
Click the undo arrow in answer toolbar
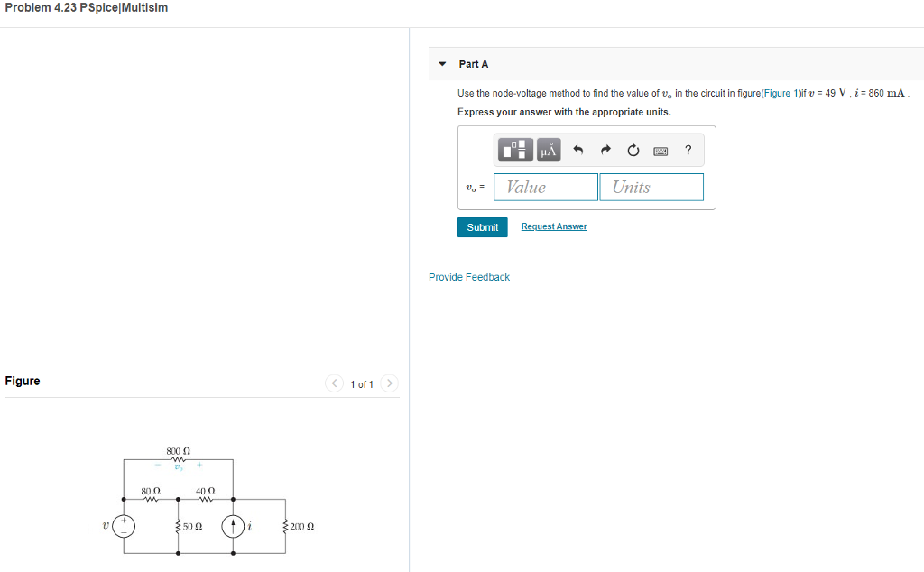tap(577, 150)
